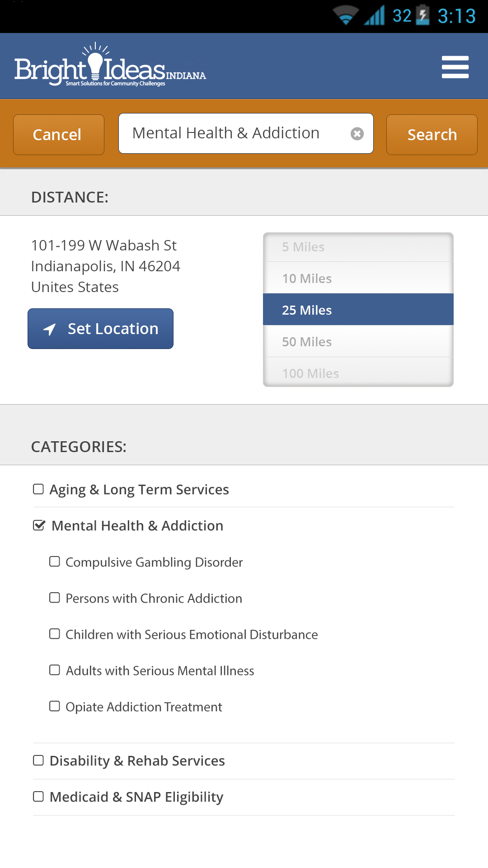Click the Cancel button
Screen dimensions: 488x868
(59, 135)
